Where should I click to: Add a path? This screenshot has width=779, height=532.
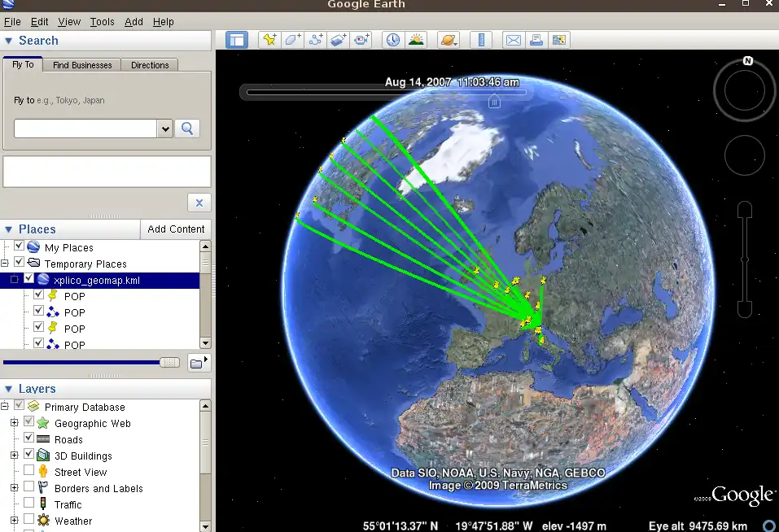click(316, 40)
